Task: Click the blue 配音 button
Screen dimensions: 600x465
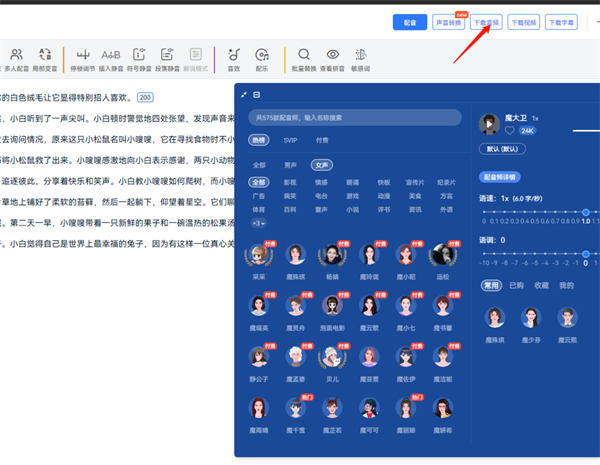Action: coord(409,21)
